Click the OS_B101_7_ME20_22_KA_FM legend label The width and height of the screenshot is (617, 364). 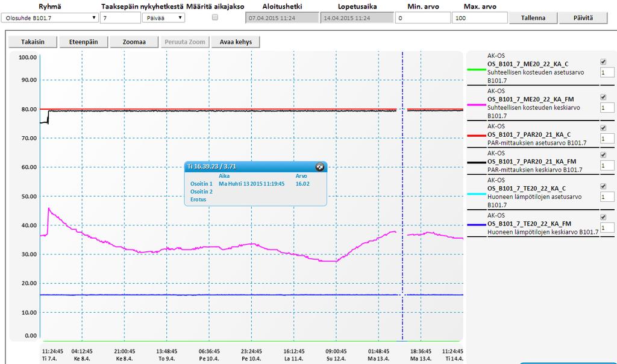click(x=530, y=99)
